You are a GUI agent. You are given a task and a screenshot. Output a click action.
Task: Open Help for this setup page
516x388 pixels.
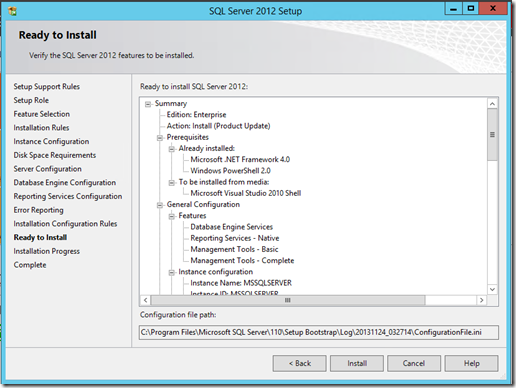[x=471, y=363]
